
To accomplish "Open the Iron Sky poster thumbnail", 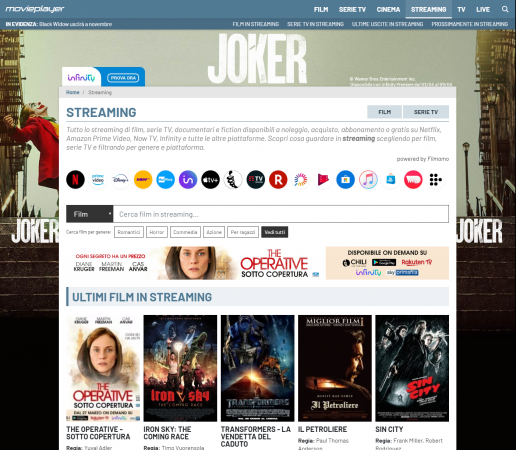I will click(180, 368).
